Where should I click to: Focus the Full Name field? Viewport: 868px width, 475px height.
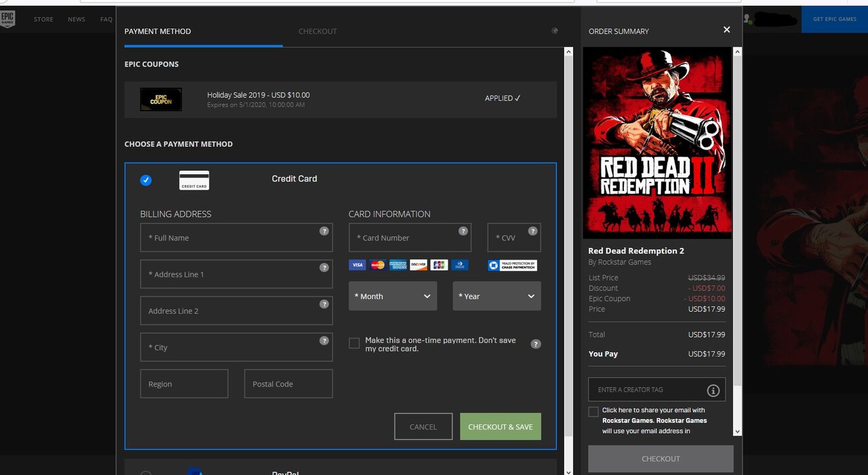point(236,238)
